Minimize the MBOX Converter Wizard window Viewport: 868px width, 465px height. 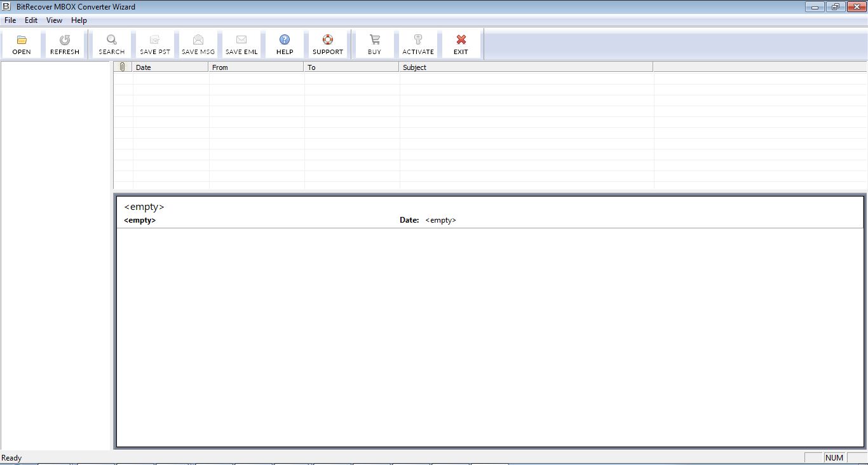tap(815, 7)
